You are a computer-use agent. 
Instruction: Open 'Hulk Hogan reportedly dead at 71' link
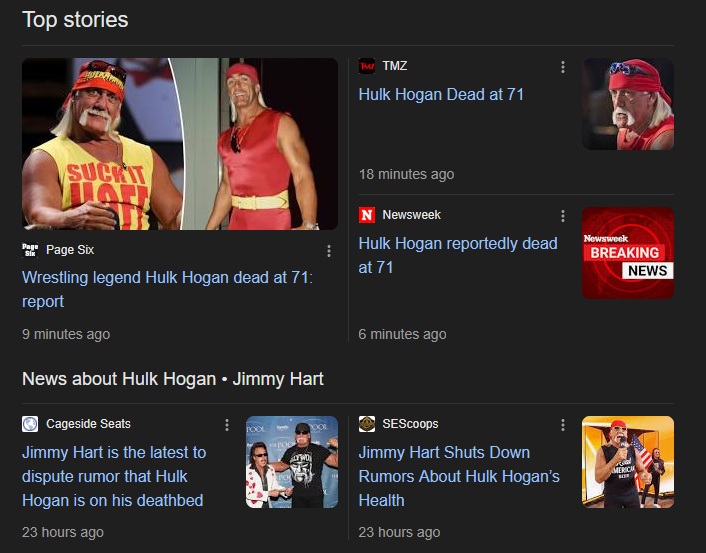pos(458,255)
